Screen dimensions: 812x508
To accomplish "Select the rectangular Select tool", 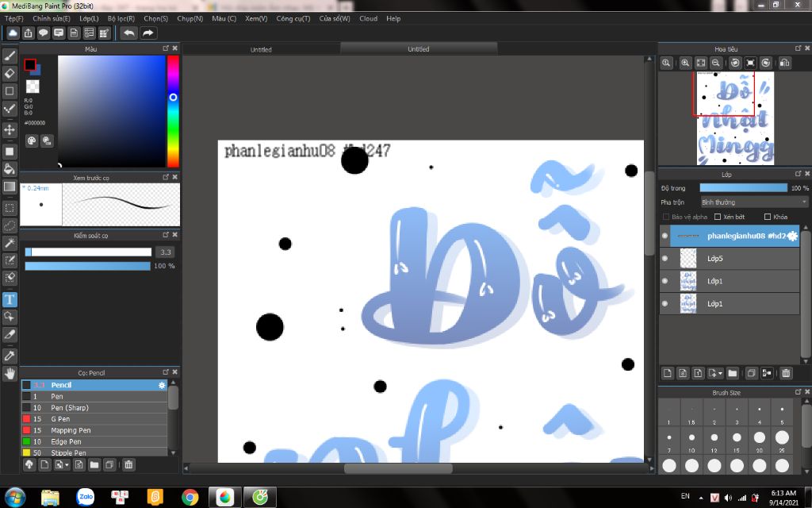I will pyautogui.click(x=10, y=208).
